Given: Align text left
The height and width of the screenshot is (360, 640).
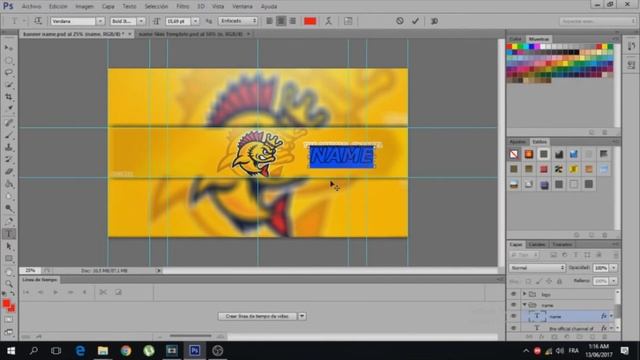Looking at the screenshot, I should coord(269,21).
